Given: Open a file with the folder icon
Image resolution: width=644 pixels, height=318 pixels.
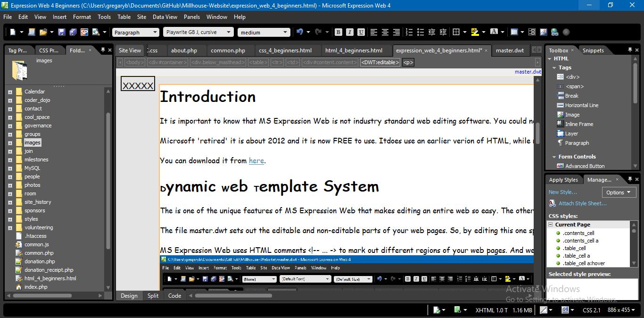Looking at the screenshot, I should tap(43, 32).
